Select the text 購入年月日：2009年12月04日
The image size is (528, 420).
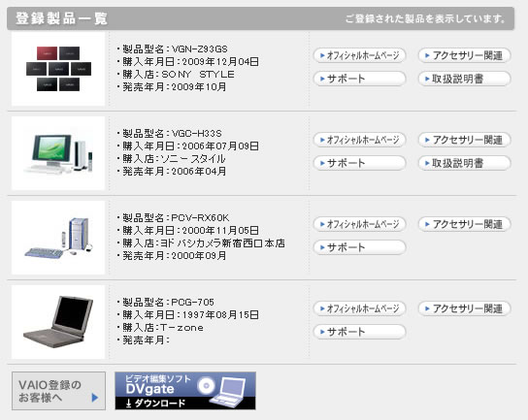coord(190,62)
